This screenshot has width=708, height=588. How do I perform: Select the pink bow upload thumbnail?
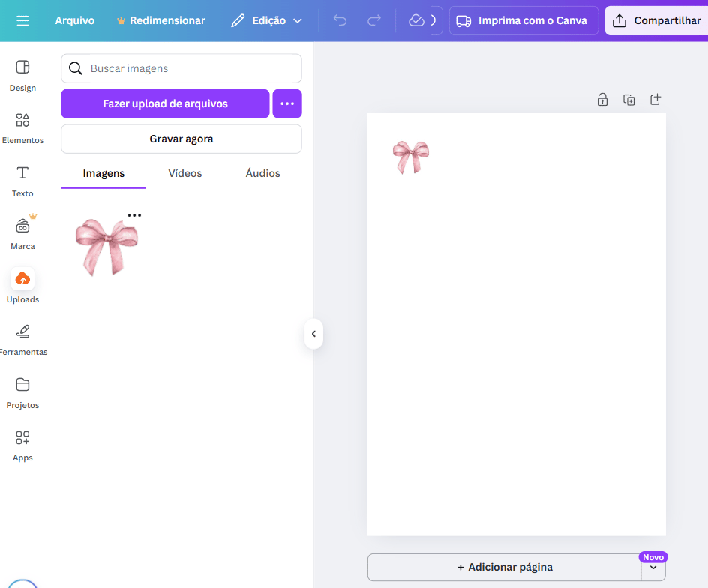107,247
